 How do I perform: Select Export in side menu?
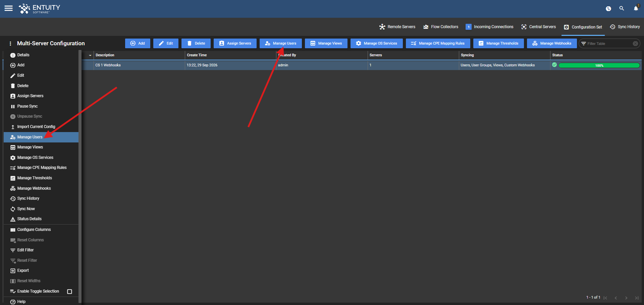pyautogui.click(x=41, y=270)
